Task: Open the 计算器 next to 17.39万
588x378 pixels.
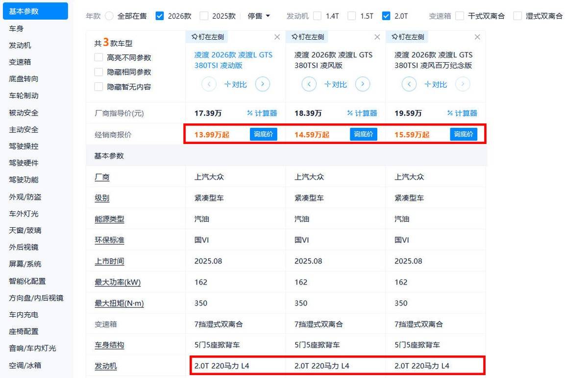Action: (x=262, y=113)
